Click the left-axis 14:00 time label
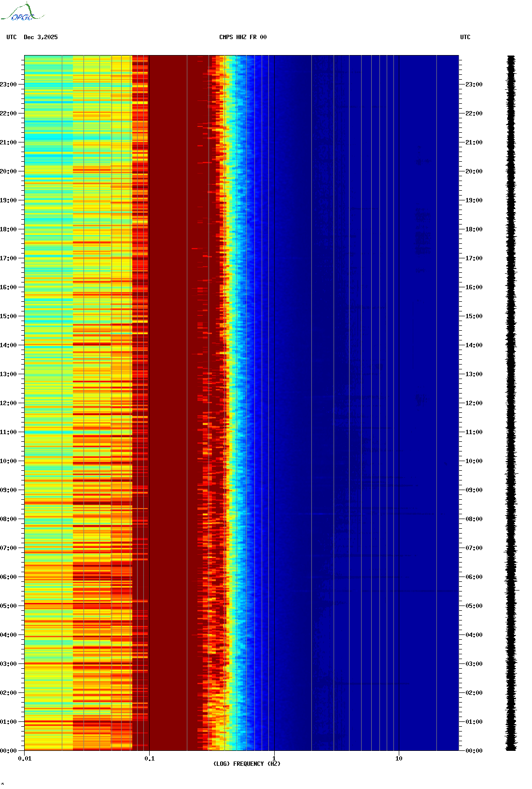The image size is (532, 789). 8,345
